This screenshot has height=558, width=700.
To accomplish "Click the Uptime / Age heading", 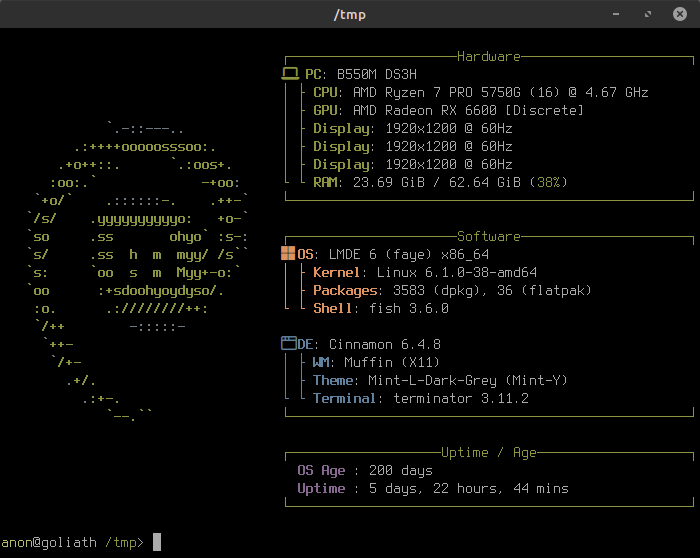I will pos(489,453).
